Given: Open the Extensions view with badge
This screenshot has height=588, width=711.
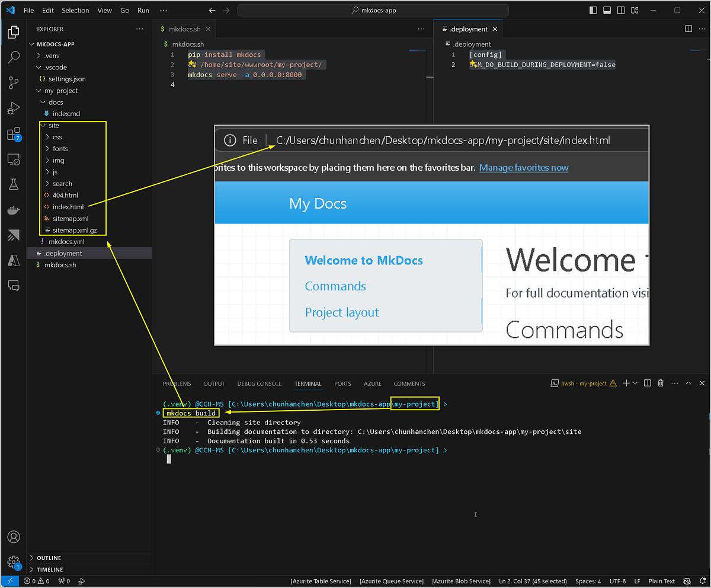Looking at the screenshot, I should click(x=13, y=135).
